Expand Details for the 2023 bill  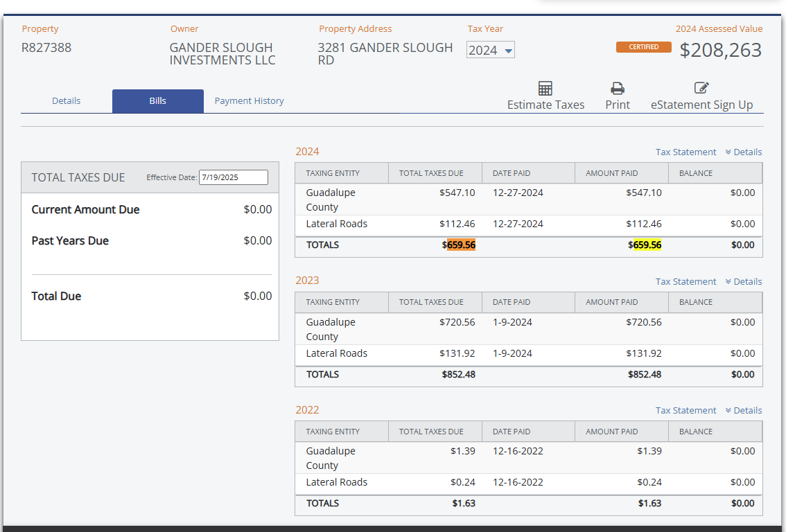744,281
